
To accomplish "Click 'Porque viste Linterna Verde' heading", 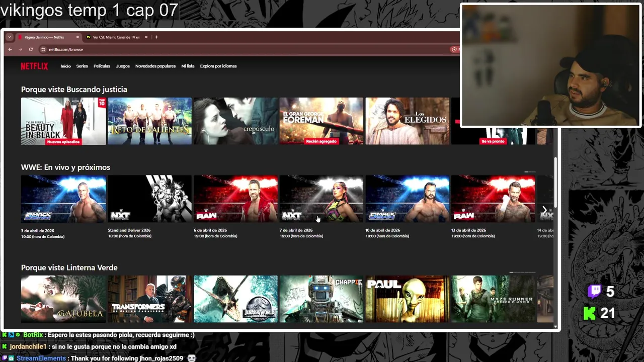I will tap(69, 268).
